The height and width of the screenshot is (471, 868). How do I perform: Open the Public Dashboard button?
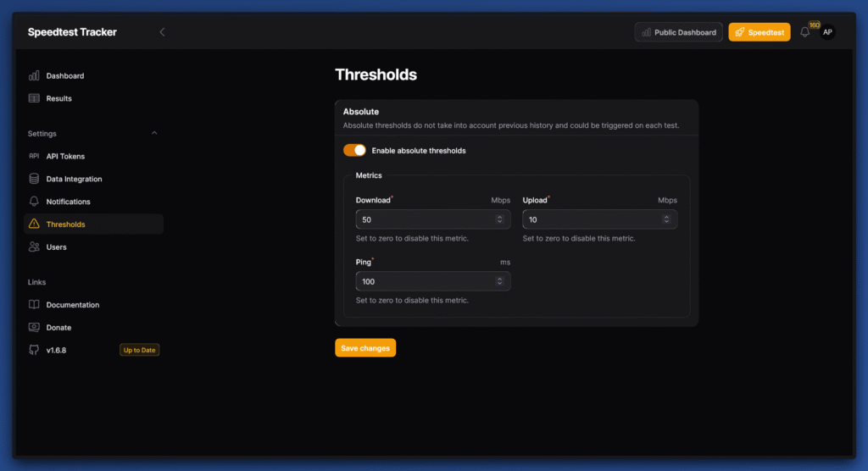pyautogui.click(x=678, y=32)
